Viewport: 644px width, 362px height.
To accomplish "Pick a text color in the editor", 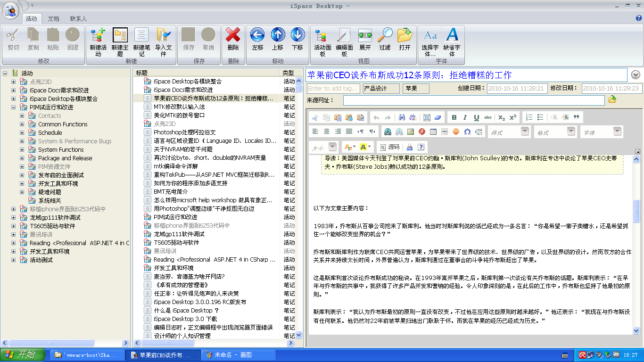I will (x=349, y=147).
